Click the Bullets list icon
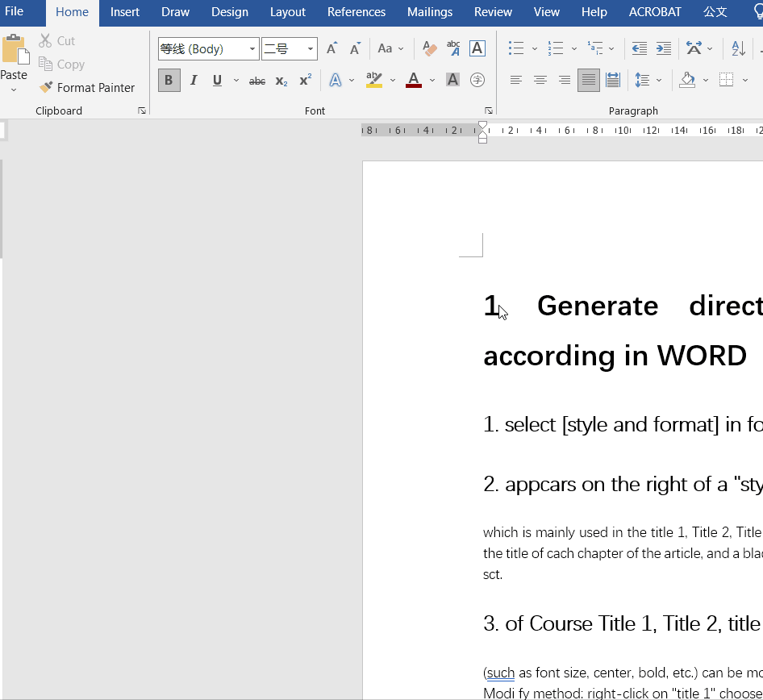The height and width of the screenshot is (700, 763). (516, 48)
